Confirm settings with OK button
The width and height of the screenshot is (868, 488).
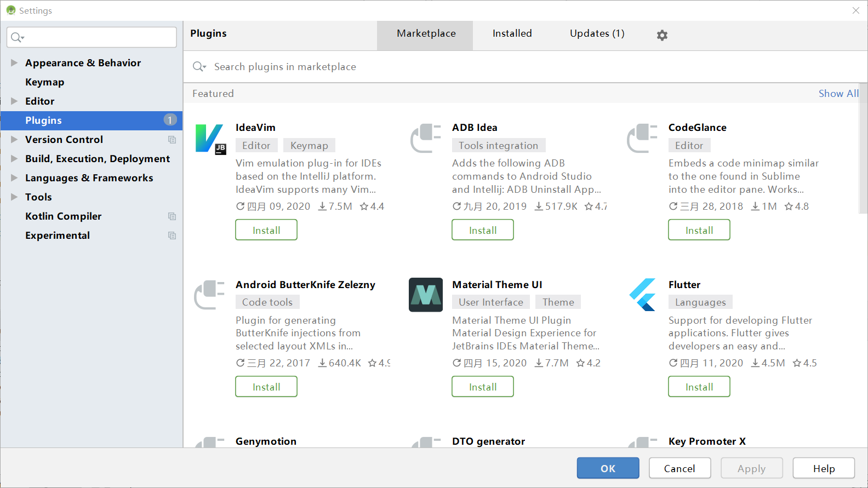pyautogui.click(x=608, y=468)
